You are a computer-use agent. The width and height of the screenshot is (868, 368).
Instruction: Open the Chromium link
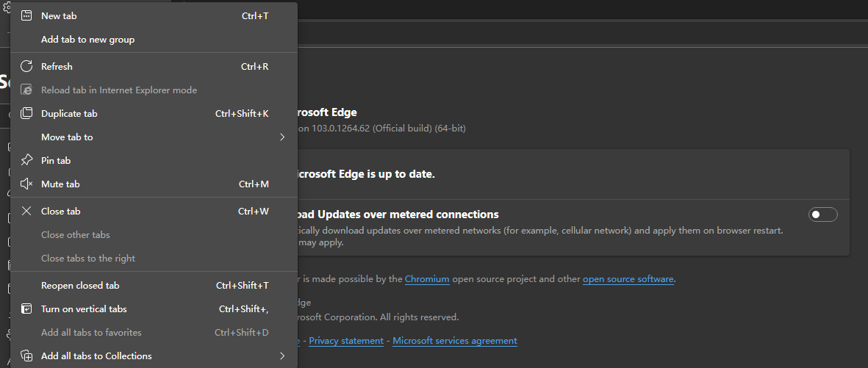click(427, 279)
